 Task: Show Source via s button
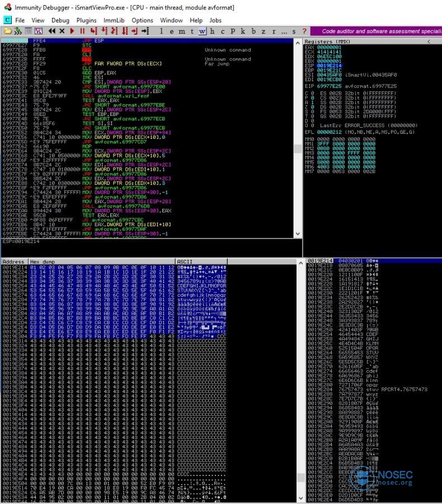pyautogui.click(x=294, y=31)
